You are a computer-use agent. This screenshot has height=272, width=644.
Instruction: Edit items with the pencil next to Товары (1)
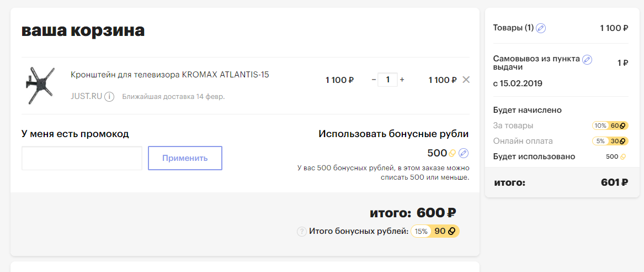[541, 28]
